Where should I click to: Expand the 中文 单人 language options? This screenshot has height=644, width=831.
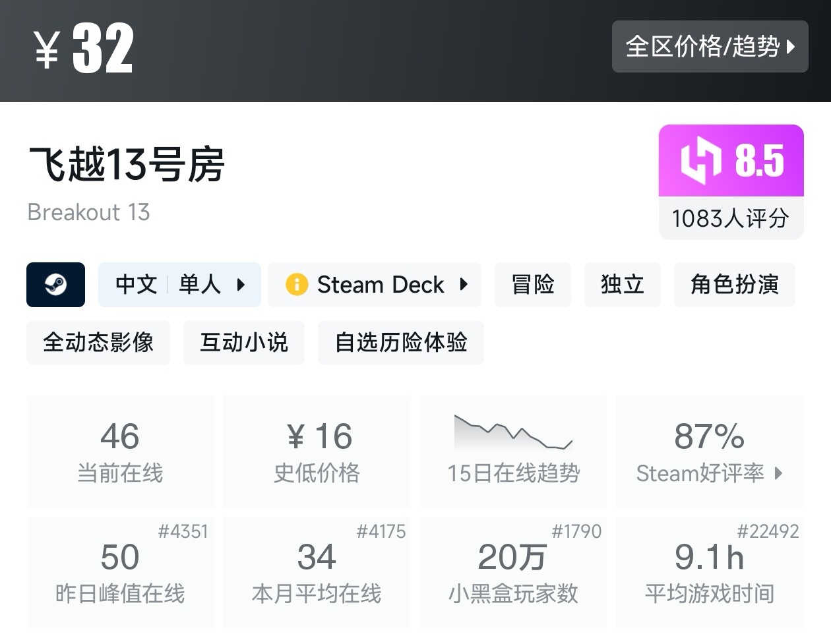pyautogui.click(x=179, y=285)
